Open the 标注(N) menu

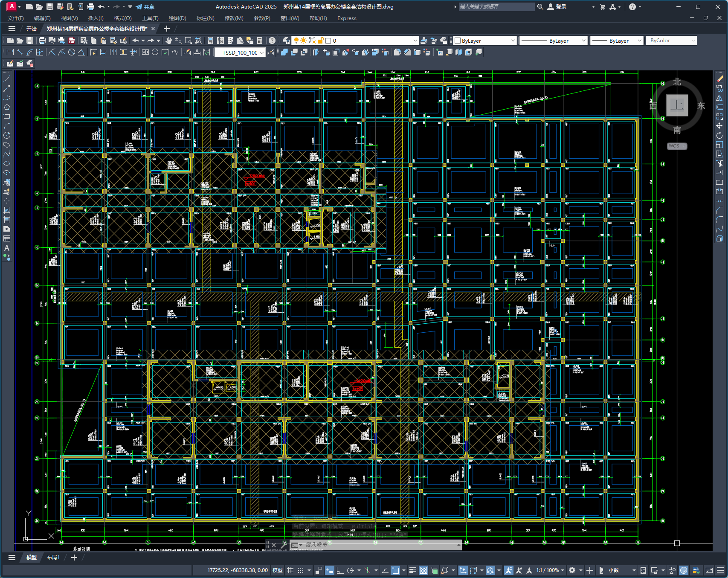coord(205,18)
